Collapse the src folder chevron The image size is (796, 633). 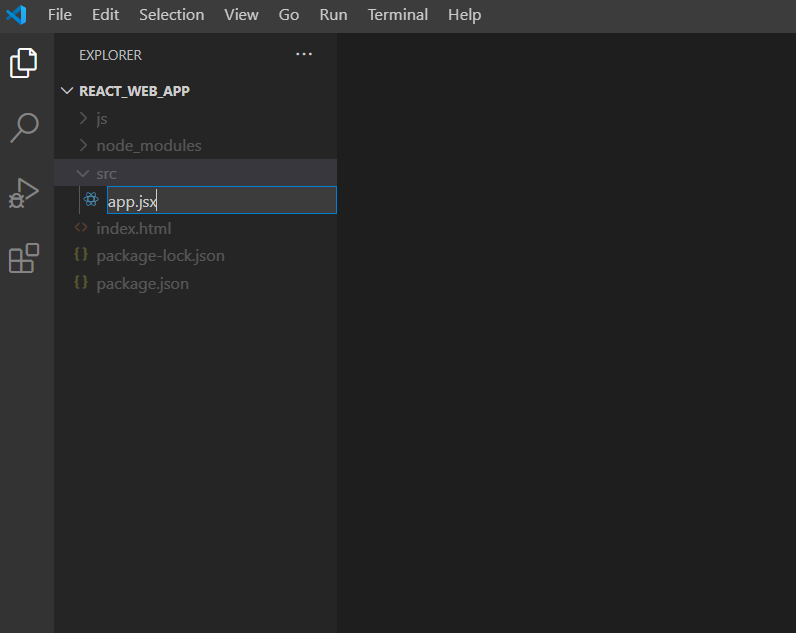click(x=83, y=174)
